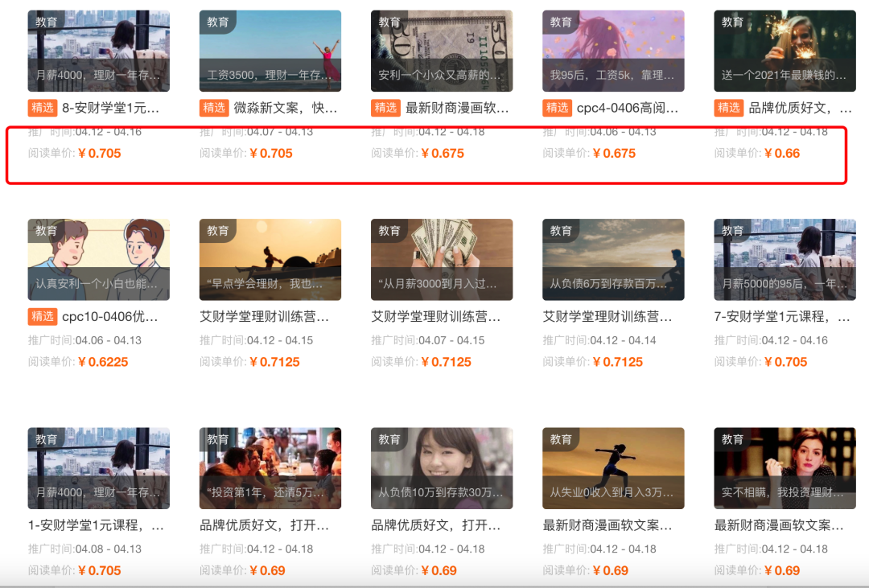Click 教育 tag on the dollar bill thumbnail
This screenshot has width=869, height=588.
[389, 22]
